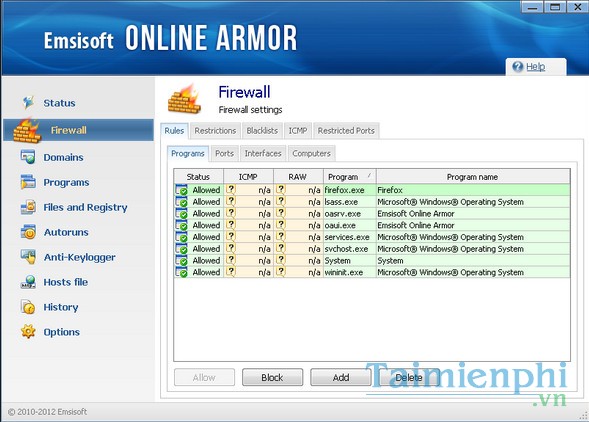
Task: Click the RAW question icon for firefox.exe
Action: click(x=281, y=189)
